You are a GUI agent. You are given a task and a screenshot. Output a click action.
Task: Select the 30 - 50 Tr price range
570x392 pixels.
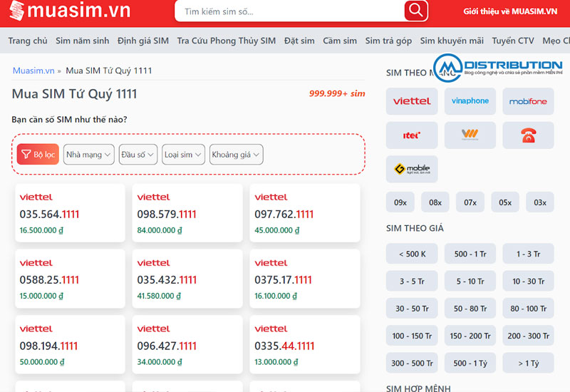(412, 308)
